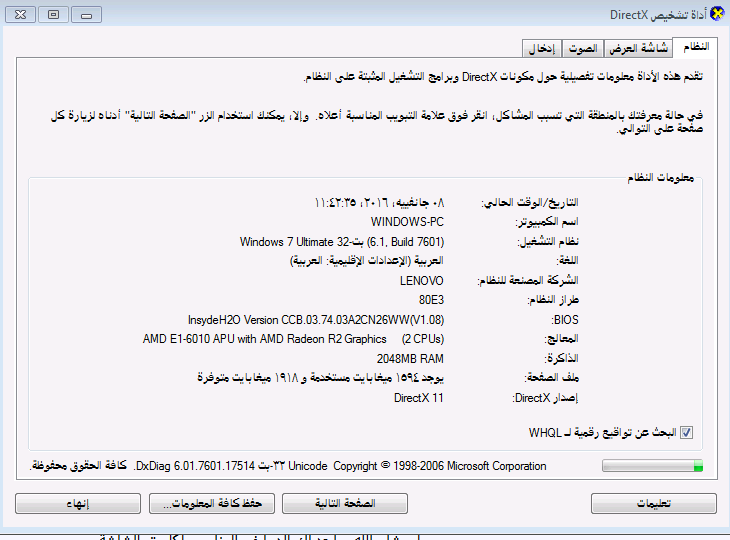Click the الشركة المصنعة للنظام label

(x=528, y=281)
